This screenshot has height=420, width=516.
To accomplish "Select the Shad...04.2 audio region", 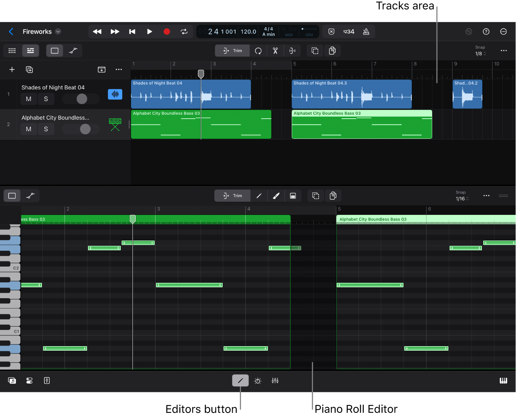I will 467,94.
